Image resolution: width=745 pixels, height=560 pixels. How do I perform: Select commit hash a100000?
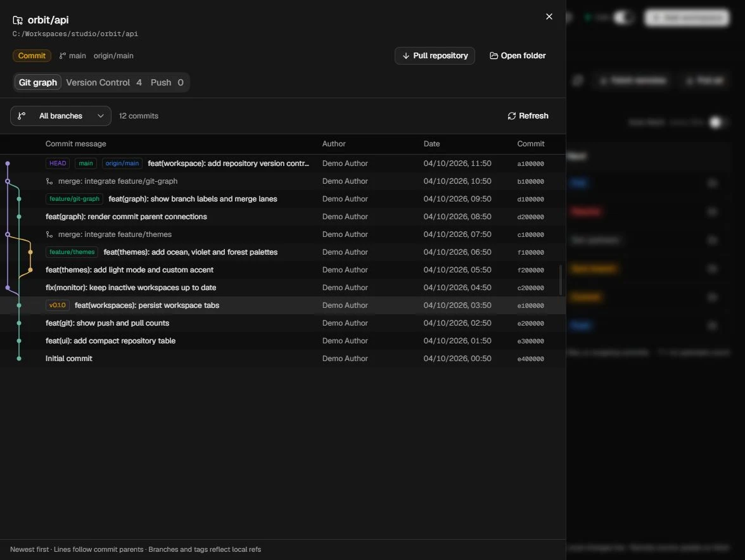point(531,164)
